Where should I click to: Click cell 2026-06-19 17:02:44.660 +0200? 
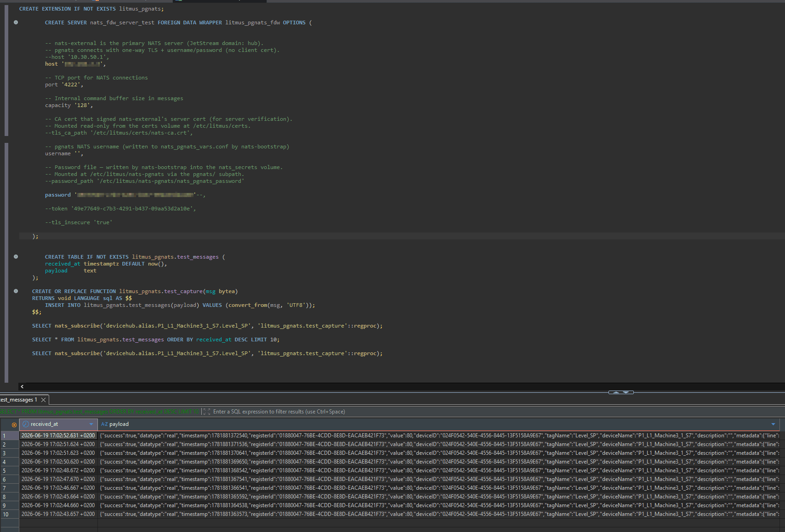pos(58,505)
